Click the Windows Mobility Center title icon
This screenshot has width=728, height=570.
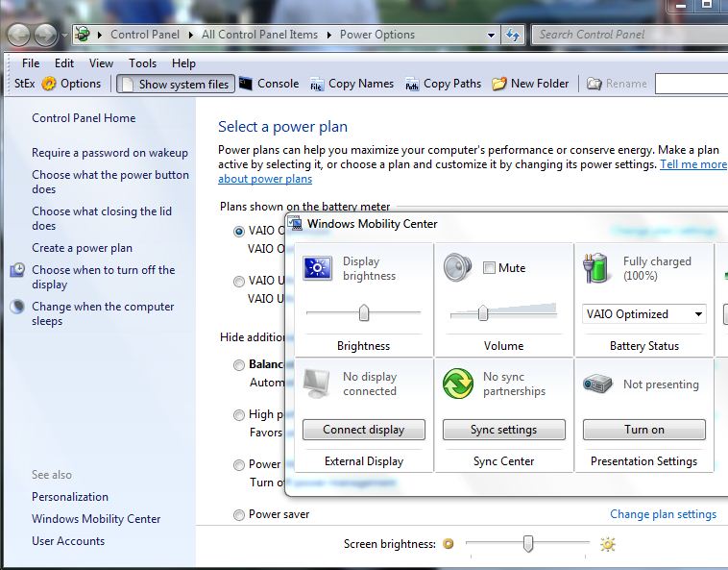[295, 223]
